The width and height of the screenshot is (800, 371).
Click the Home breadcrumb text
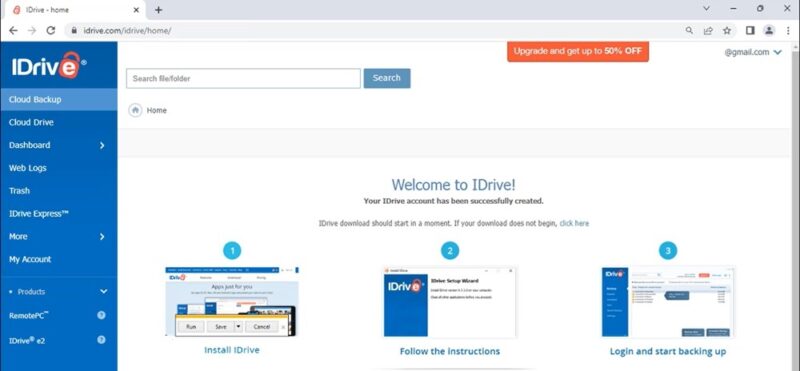[157, 110]
